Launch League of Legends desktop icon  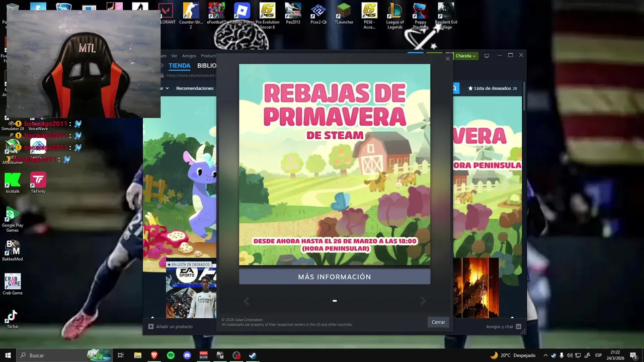(x=395, y=16)
